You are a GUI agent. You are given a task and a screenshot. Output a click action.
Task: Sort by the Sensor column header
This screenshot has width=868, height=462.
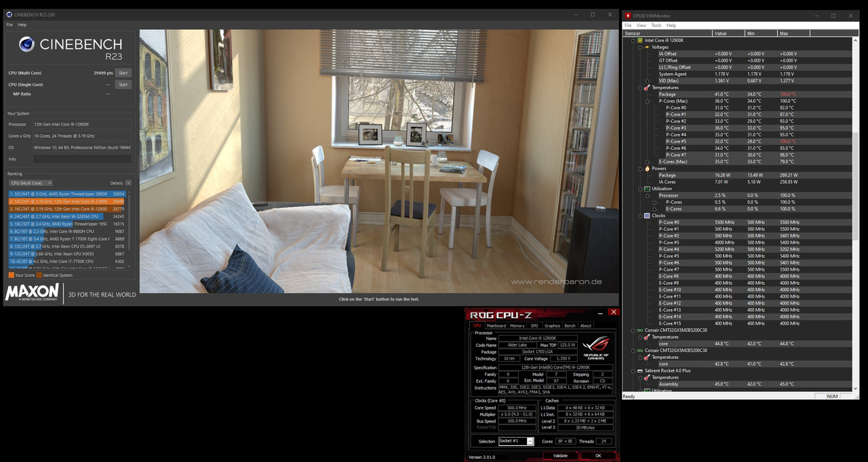pyautogui.click(x=667, y=33)
